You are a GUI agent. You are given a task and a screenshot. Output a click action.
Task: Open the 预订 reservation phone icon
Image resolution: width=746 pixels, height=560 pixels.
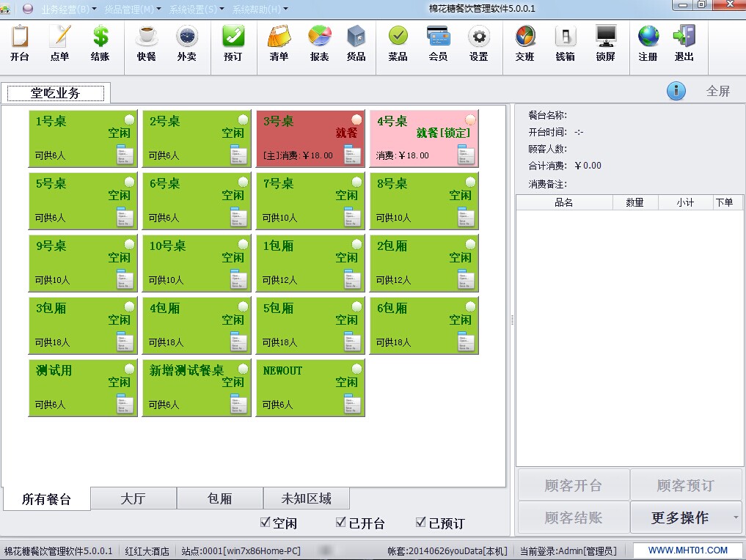pyautogui.click(x=233, y=43)
